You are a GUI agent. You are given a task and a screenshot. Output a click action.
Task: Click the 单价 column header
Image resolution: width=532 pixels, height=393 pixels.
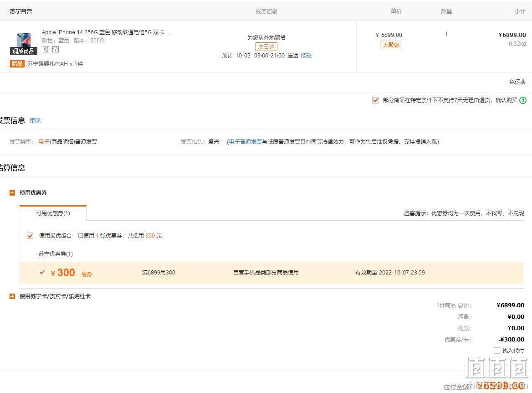[x=396, y=11]
